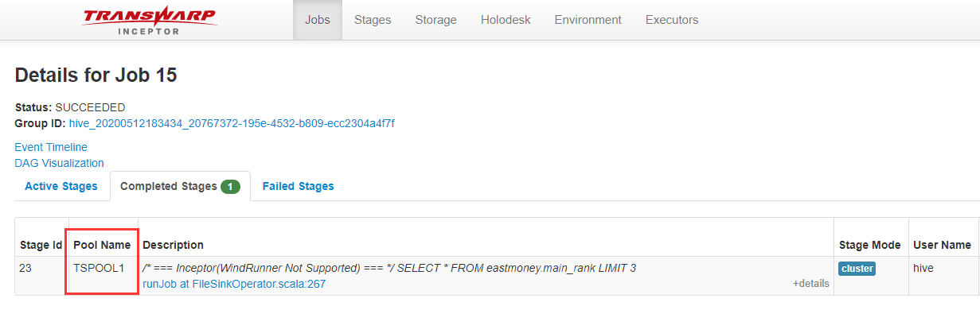Select the Completed Stages tab
980x310 pixels.
click(x=180, y=186)
